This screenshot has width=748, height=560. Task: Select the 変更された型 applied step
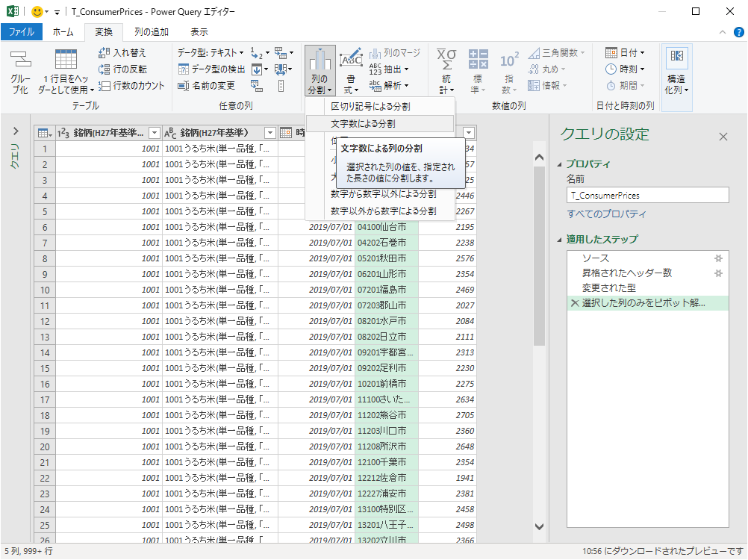pos(608,287)
